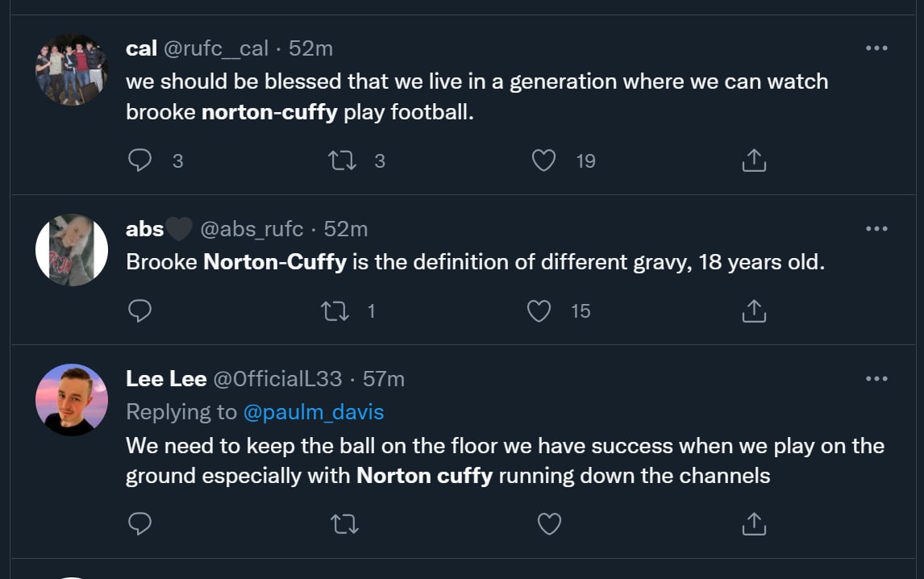Screen dimensions: 924x579
Task: Open @OfficialL33 handle link
Action: coord(277,379)
